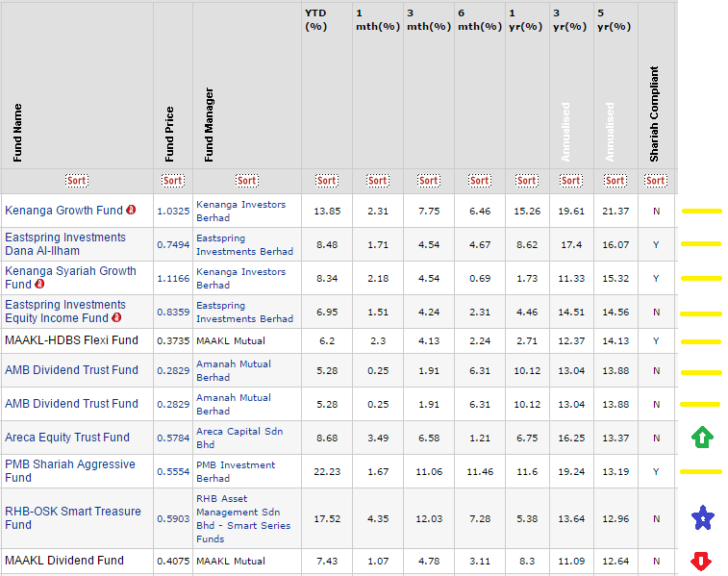Viewport: 728px width, 576px height.
Task: Click the red icon beside Kenanga Syariah Growth Fund
Action: tap(39, 284)
